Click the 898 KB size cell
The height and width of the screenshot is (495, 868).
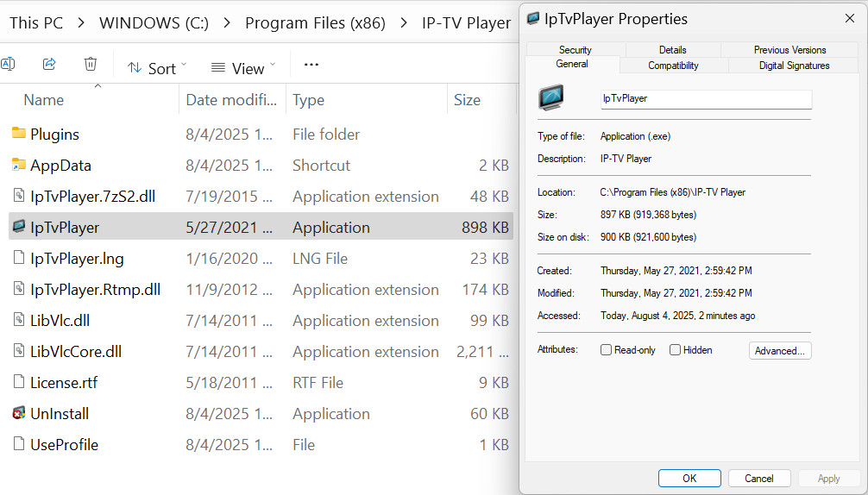485,228
